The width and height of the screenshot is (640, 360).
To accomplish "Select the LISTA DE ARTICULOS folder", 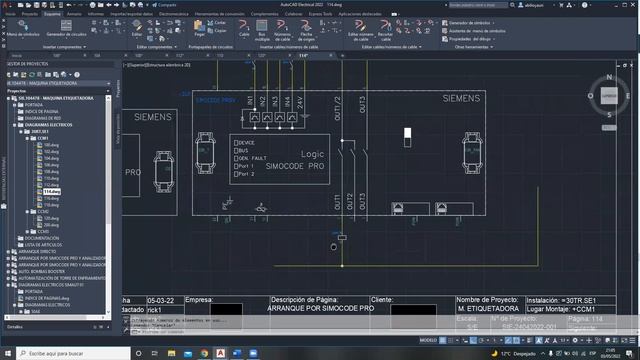I will pyautogui.click(x=43, y=245).
